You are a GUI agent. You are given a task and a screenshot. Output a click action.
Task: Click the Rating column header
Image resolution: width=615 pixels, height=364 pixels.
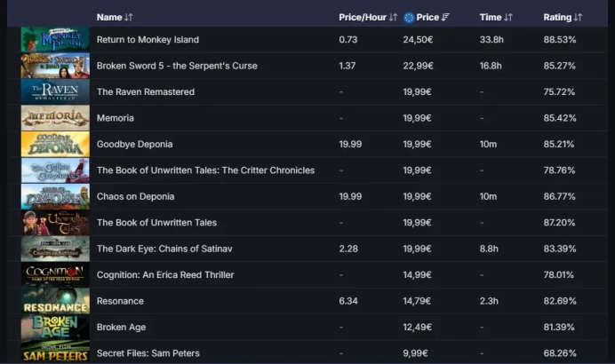pyautogui.click(x=557, y=17)
